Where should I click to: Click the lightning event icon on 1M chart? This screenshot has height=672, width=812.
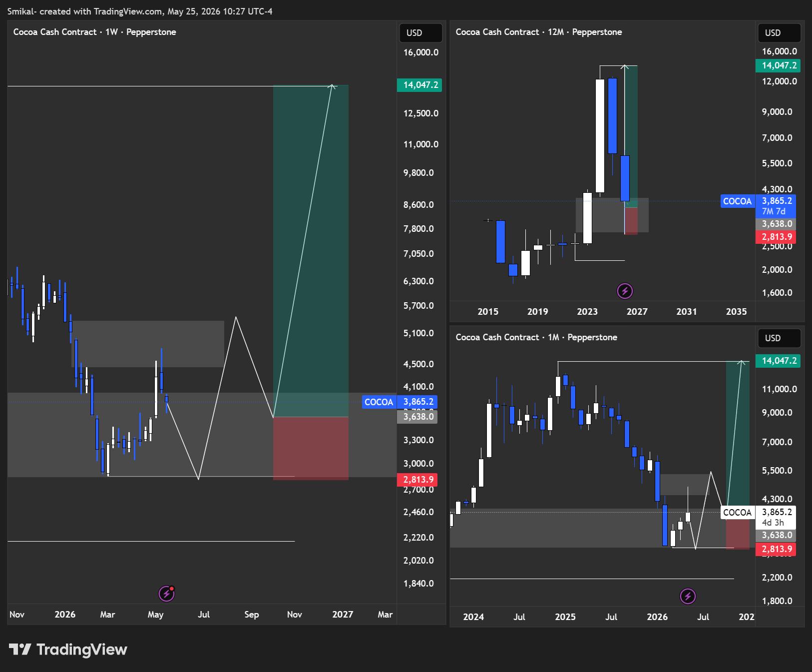coord(688,596)
